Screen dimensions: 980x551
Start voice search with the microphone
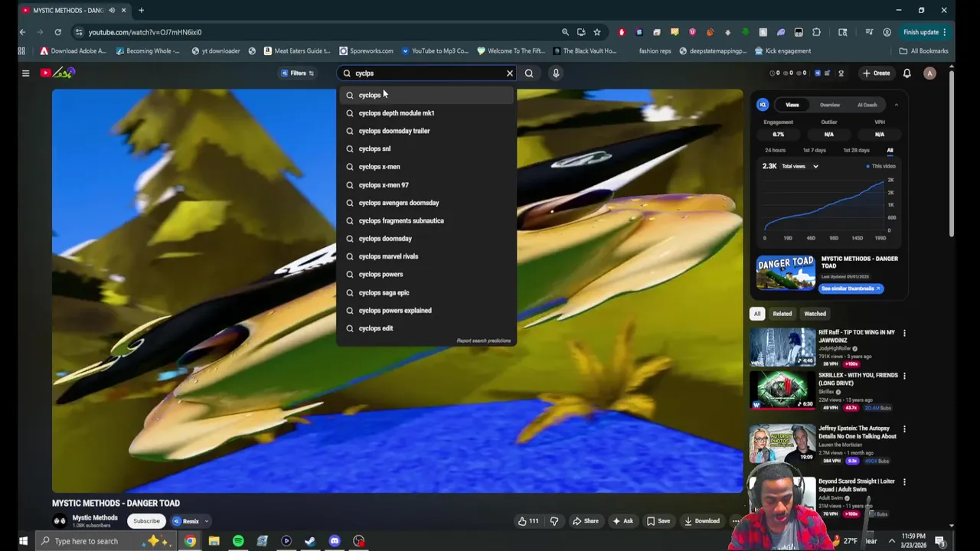(x=556, y=73)
